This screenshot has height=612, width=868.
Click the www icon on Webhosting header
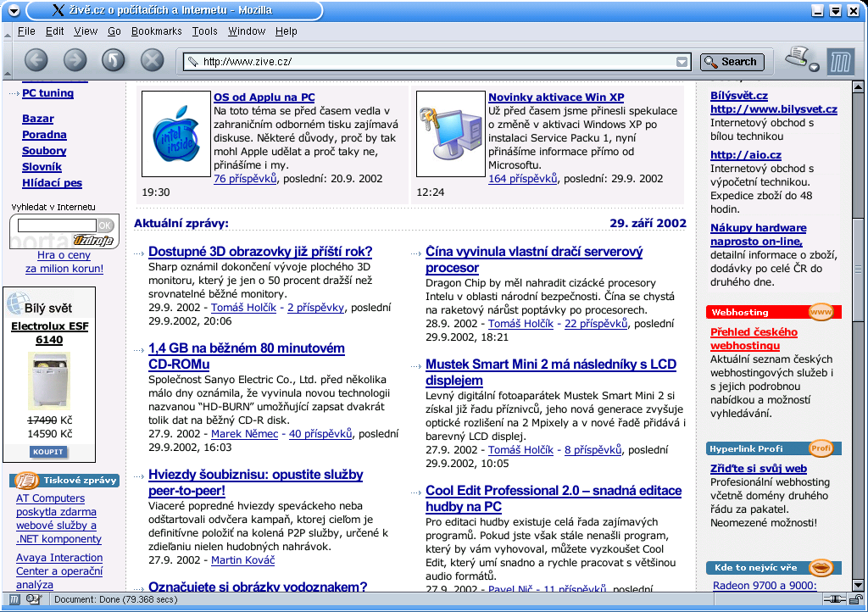click(x=821, y=312)
